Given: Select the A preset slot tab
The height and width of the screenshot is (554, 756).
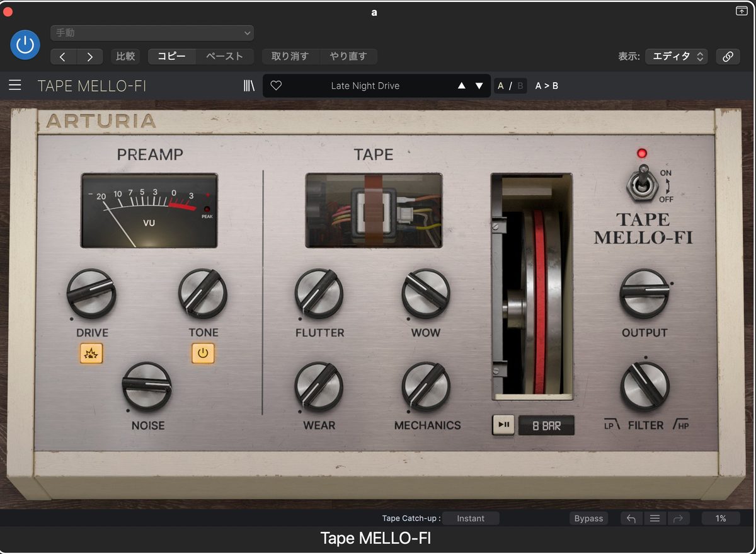Looking at the screenshot, I should pos(501,85).
